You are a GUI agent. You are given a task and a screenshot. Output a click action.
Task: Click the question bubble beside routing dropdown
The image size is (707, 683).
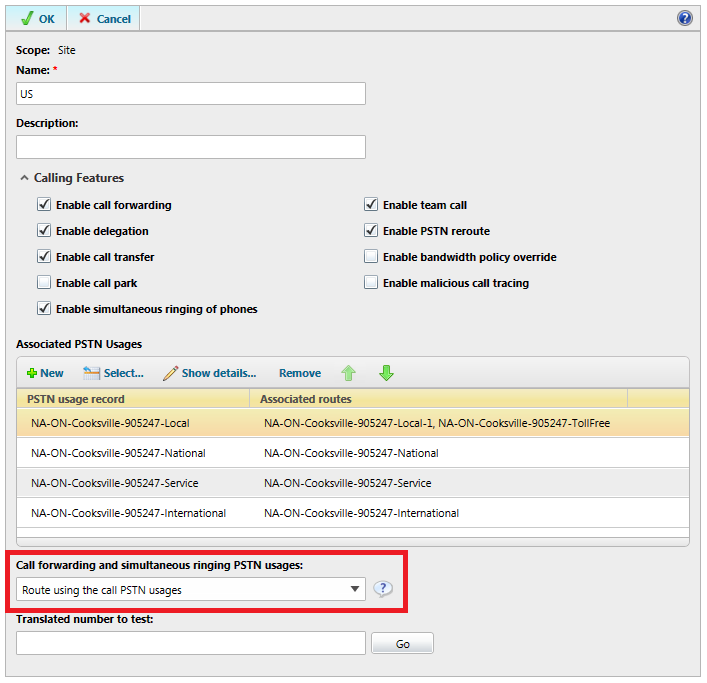click(383, 589)
